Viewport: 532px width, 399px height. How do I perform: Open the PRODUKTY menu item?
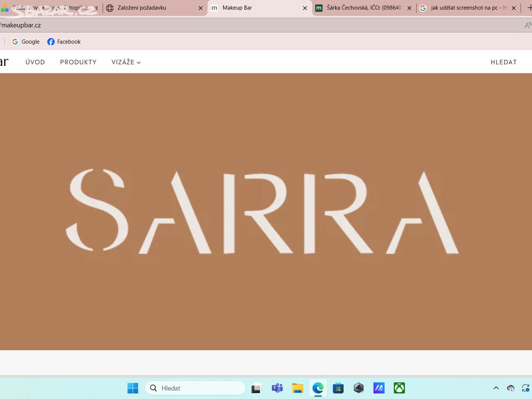click(78, 62)
